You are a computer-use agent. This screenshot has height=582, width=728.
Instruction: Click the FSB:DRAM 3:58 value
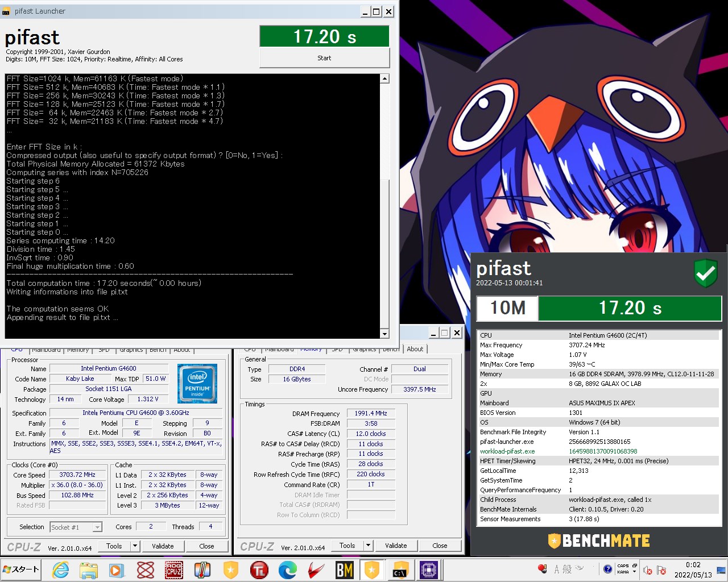[x=371, y=424]
